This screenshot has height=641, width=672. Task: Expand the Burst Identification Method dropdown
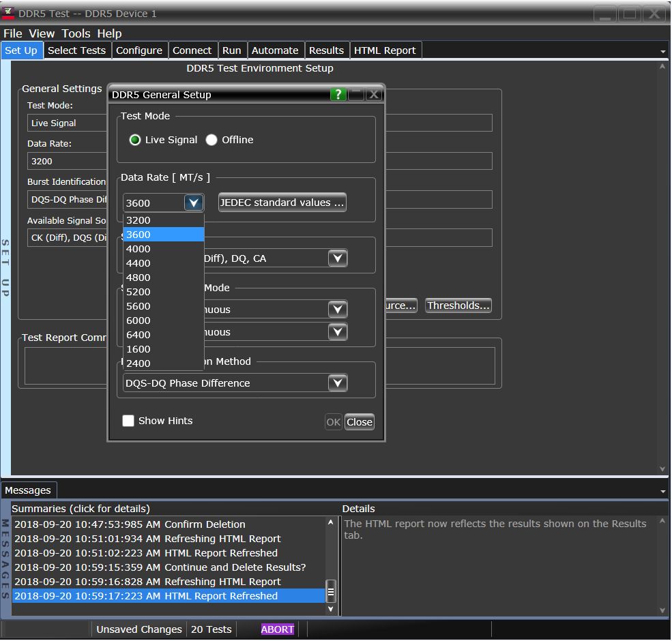(338, 383)
